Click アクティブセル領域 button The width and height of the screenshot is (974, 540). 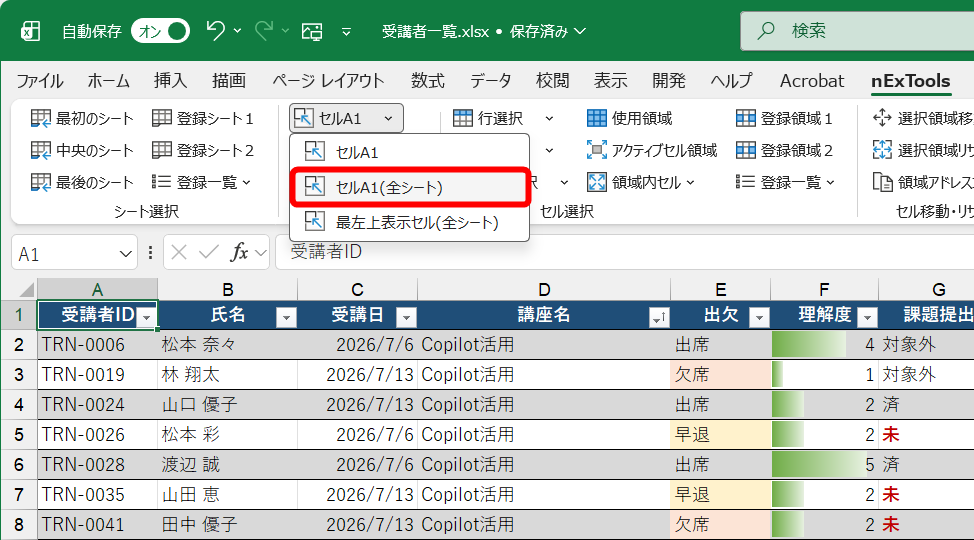click(x=652, y=150)
